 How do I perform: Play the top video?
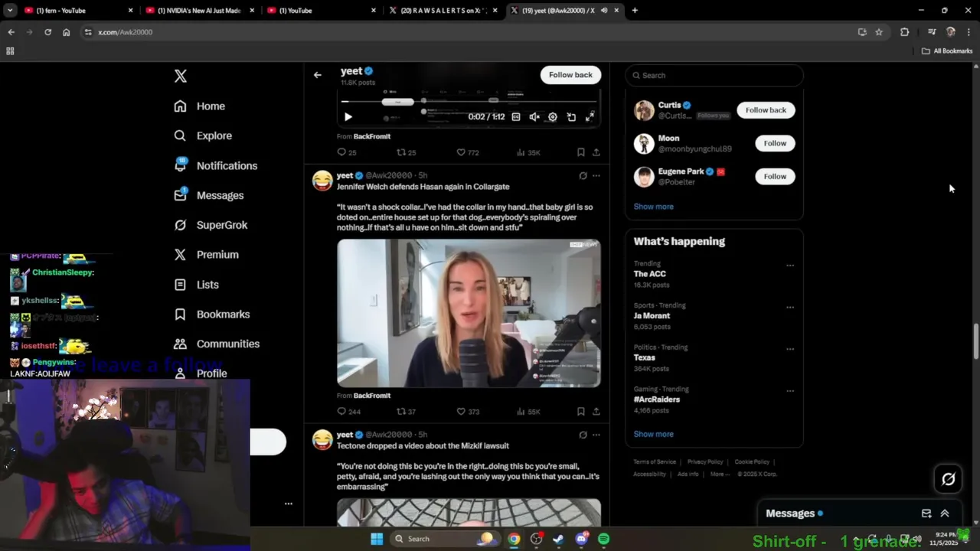pyautogui.click(x=348, y=117)
